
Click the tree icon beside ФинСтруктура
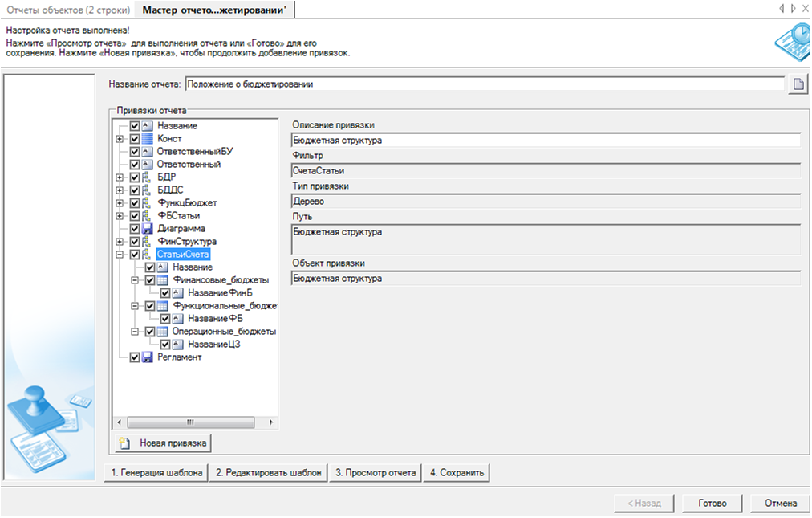pos(147,242)
